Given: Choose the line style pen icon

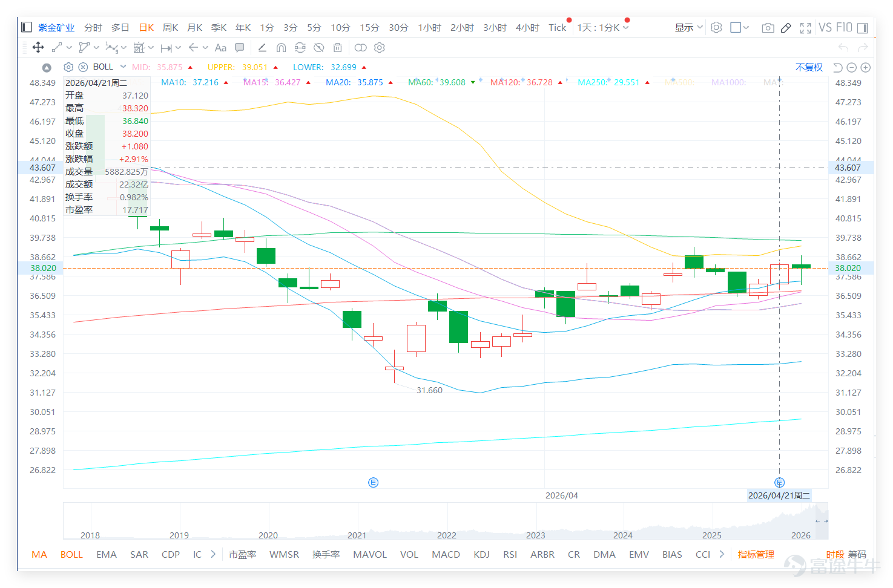Looking at the screenshot, I should pyautogui.click(x=262, y=47).
